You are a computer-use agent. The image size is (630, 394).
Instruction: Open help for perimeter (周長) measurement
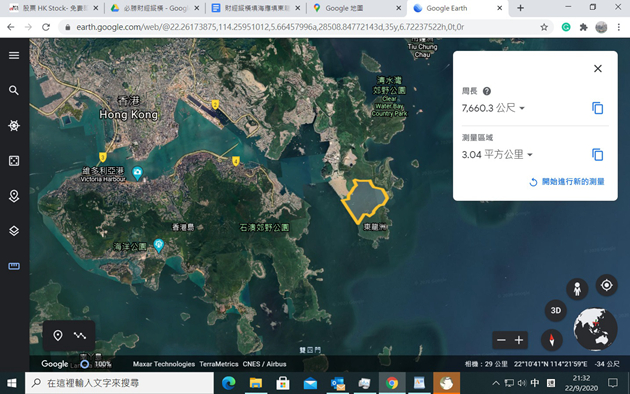(x=487, y=91)
